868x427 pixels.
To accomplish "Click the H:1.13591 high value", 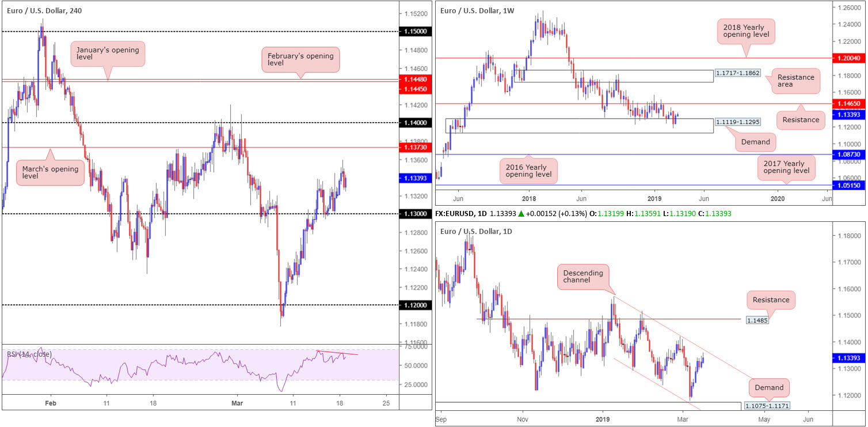I will [644, 214].
